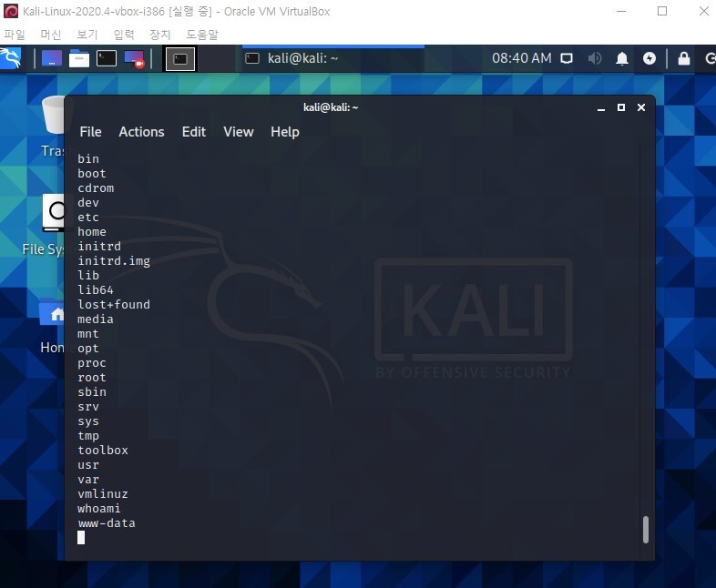Viewport: 716px width, 588px height.
Task: Open the notifications bell icon
Action: coord(622,58)
